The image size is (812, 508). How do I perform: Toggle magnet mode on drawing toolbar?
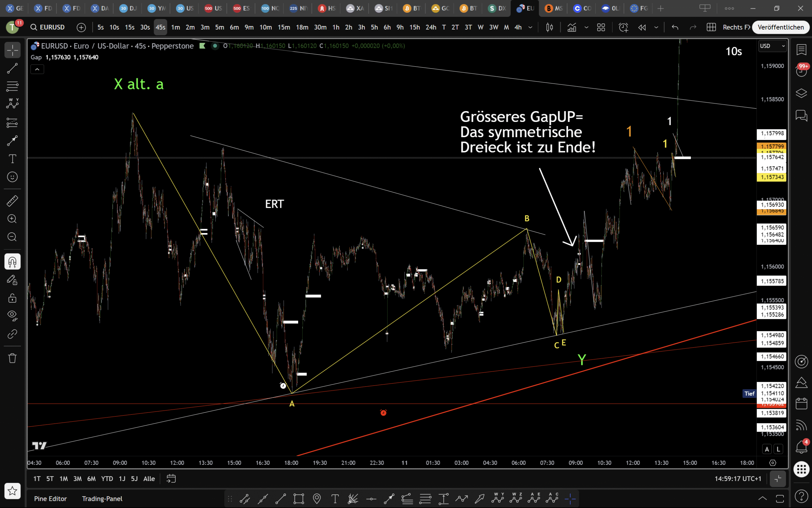(x=12, y=262)
